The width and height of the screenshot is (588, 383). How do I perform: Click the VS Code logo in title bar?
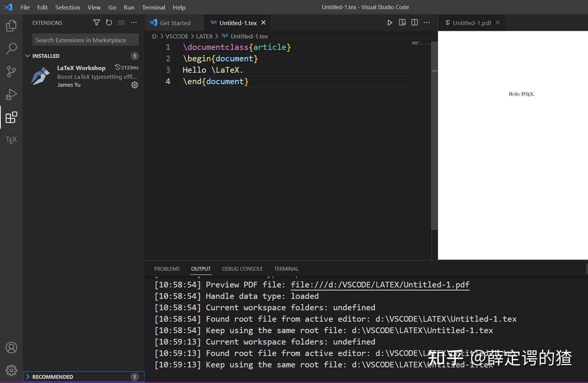(8, 7)
